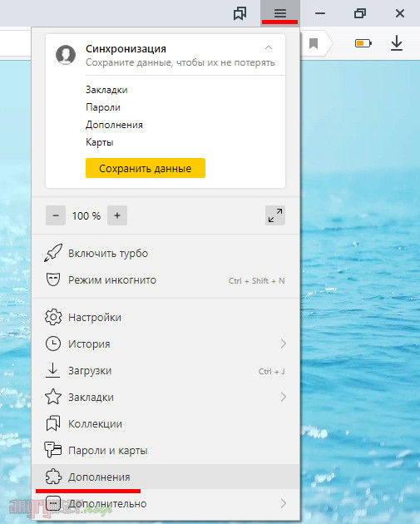Open Коллекции menu item
The width and height of the screenshot is (420, 524).
(166, 423)
